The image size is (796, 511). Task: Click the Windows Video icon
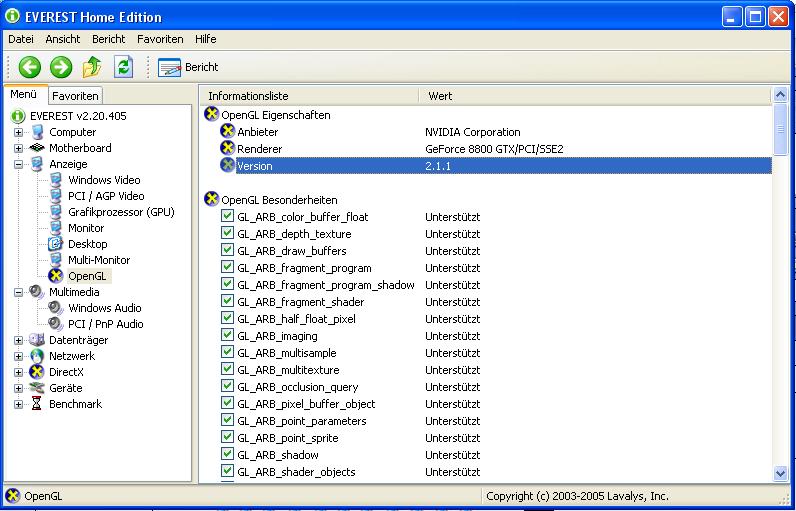pyautogui.click(x=56, y=180)
